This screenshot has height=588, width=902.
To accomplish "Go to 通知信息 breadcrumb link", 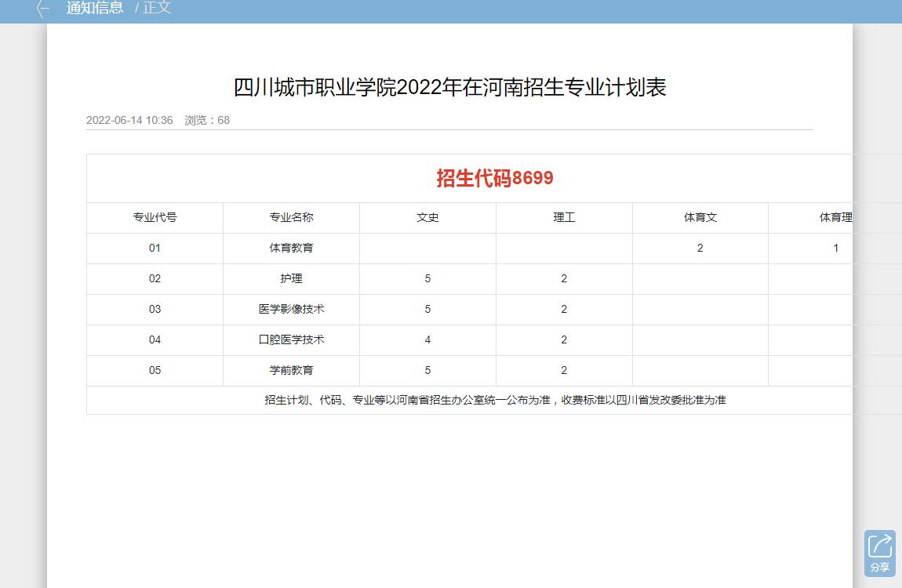I will click(95, 8).
